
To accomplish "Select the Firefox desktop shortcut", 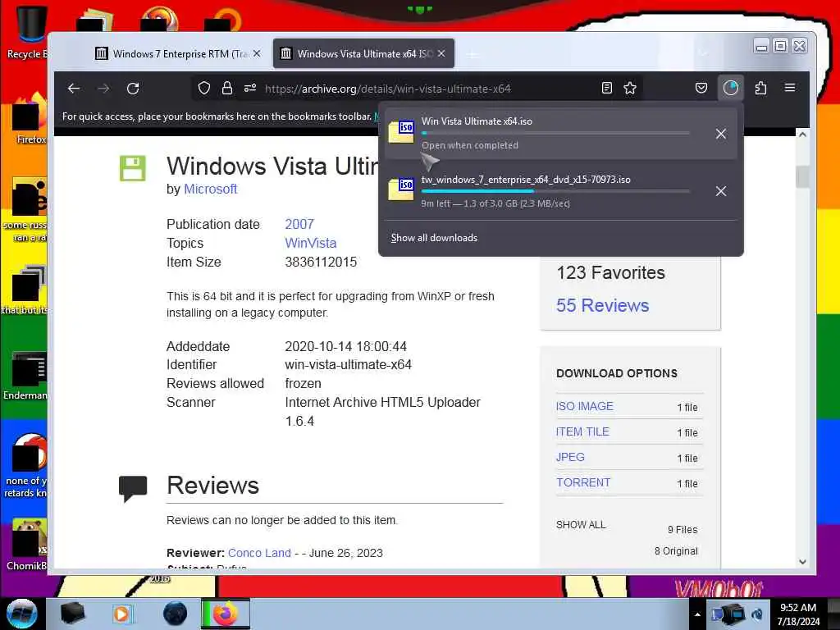I will coord(30,119).
